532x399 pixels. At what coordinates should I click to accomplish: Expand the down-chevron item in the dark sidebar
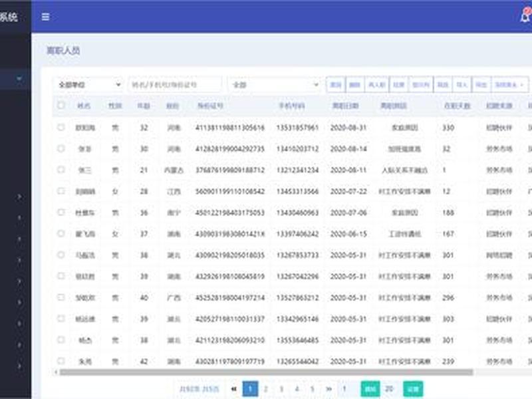[x=19, y=79]
